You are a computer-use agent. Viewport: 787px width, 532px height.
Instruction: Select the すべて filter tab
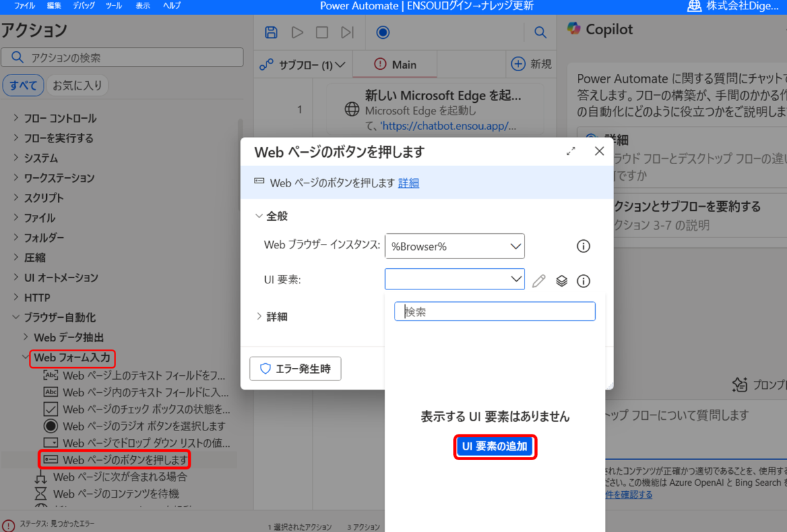(x=23, y=85)
